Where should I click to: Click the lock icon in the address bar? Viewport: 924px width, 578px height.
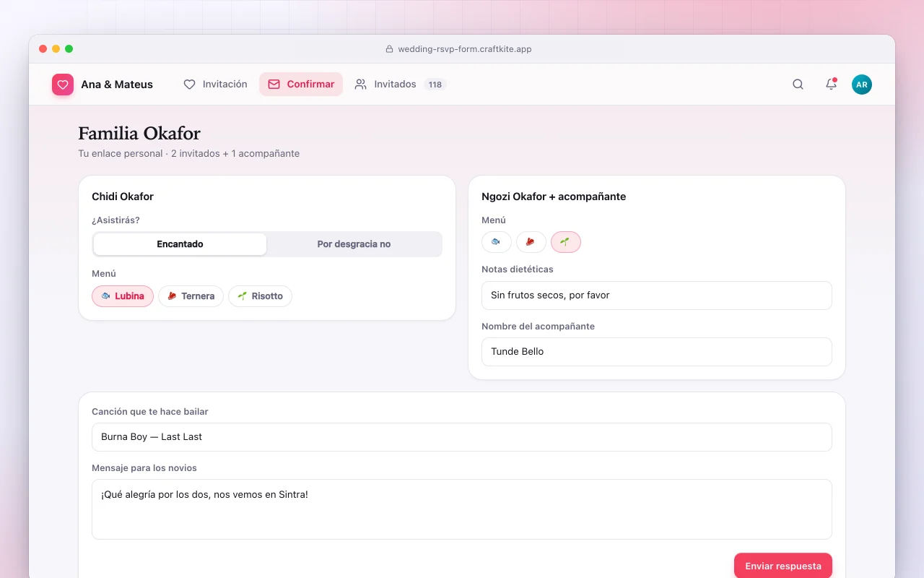click(x=390, y=49)
